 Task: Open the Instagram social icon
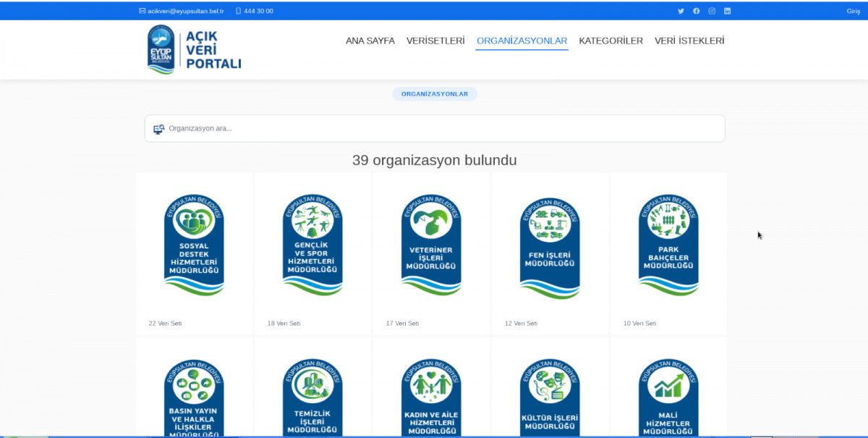712,11
